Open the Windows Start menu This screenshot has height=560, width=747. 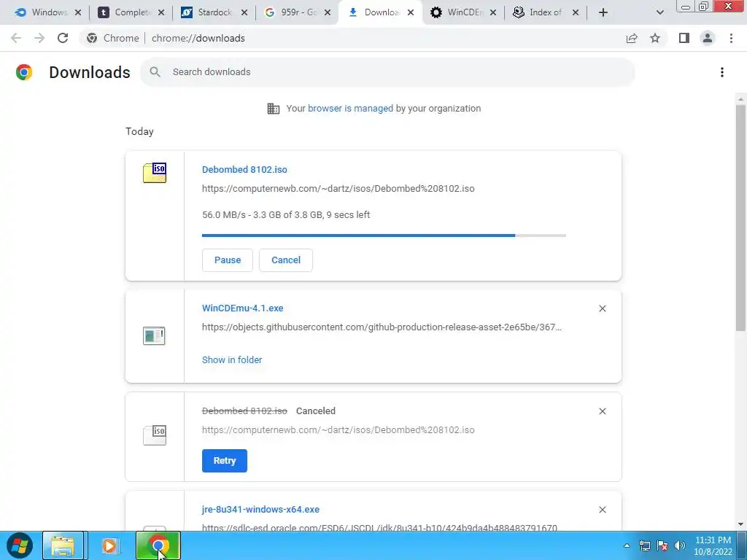click(x=20, y=545)
